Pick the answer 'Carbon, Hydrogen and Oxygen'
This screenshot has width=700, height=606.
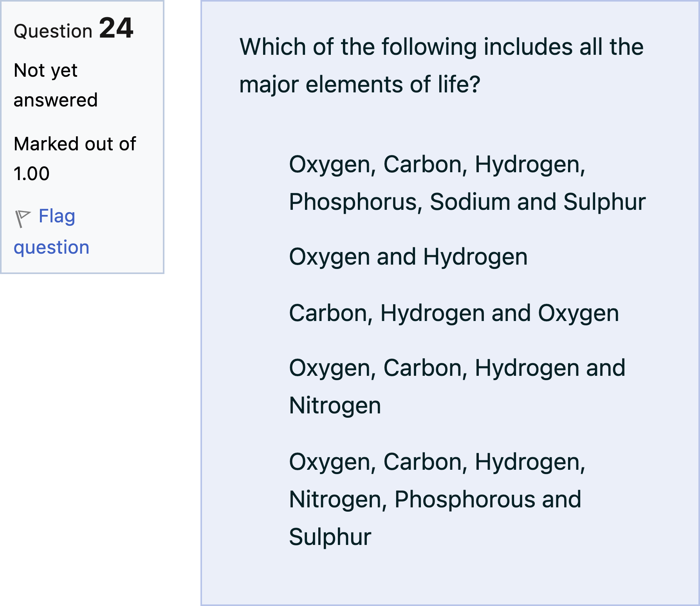tap(454, 313)
